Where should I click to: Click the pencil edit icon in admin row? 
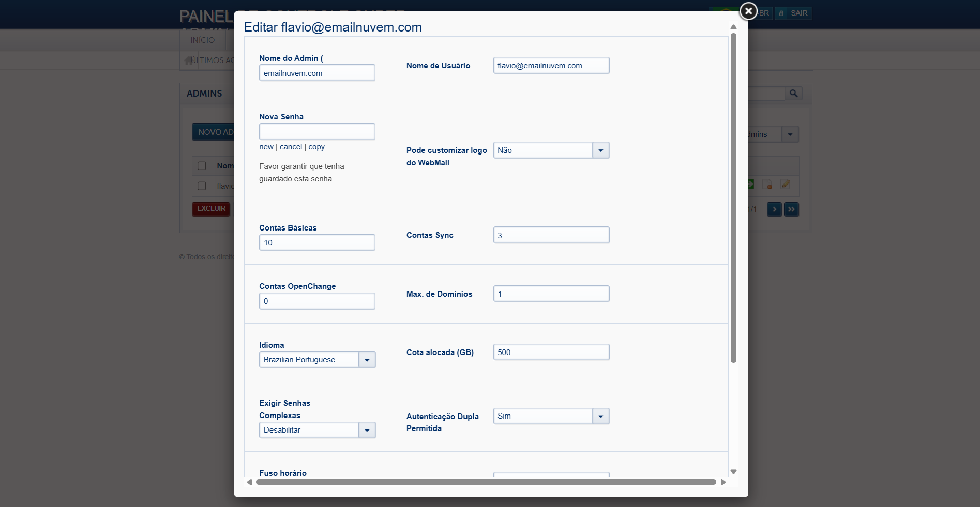(x=785, y=184)
